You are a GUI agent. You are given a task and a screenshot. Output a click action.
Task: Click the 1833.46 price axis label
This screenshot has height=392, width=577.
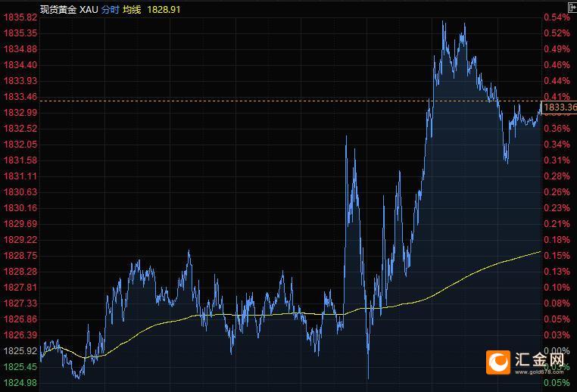point(20,97)
